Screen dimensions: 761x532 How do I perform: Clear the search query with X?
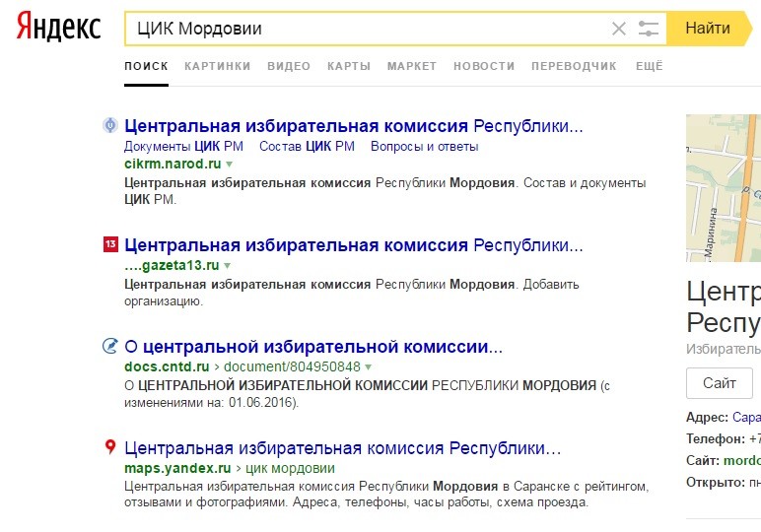point(619,29)
